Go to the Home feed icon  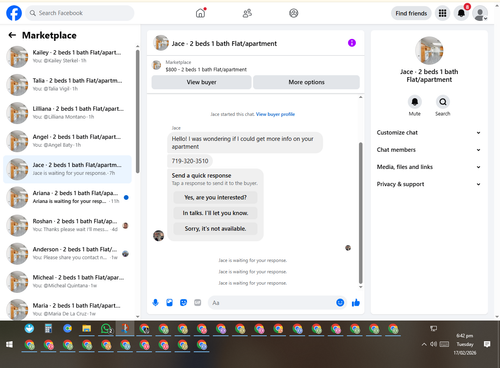[200, 13]
